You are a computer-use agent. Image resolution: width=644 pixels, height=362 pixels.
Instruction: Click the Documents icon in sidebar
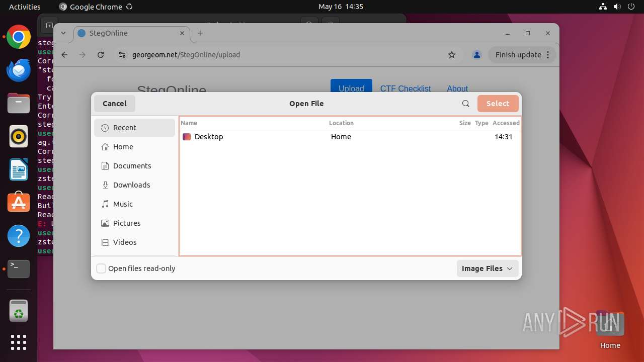click(x=105, y=166)
